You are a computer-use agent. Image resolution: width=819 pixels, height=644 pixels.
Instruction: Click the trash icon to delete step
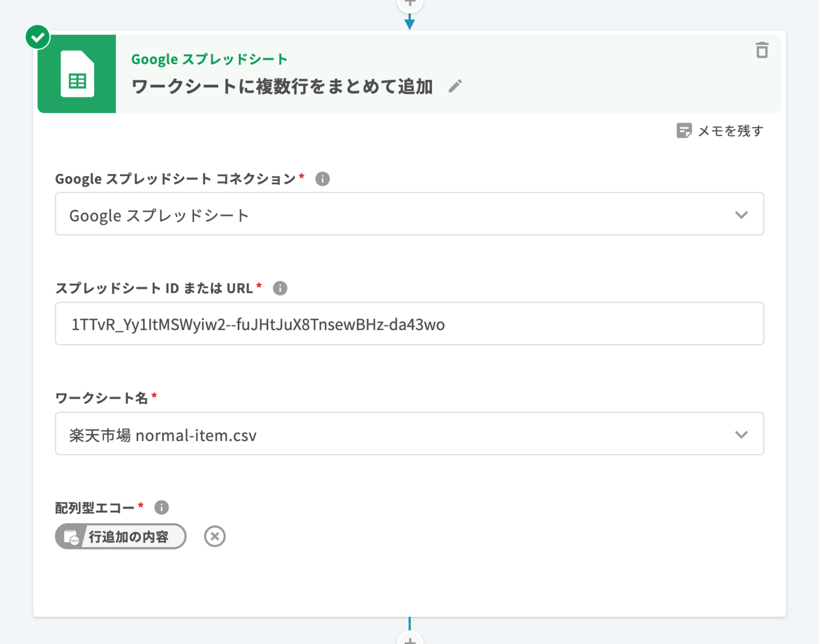[x=762, y=50]
